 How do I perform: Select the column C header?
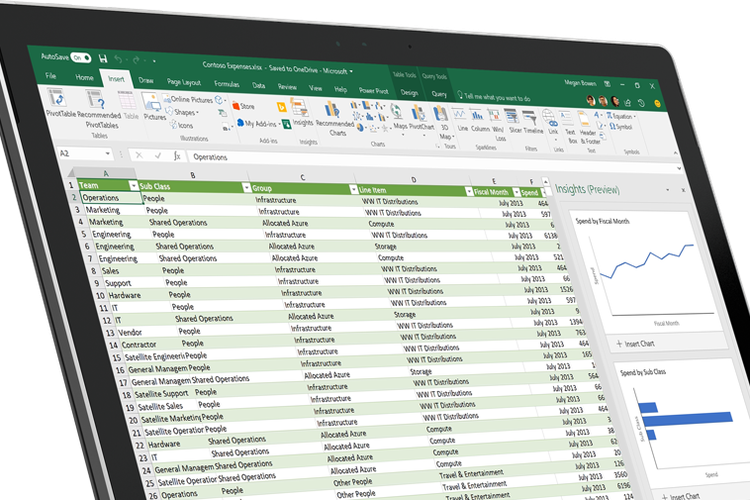[x=302, y=177]
